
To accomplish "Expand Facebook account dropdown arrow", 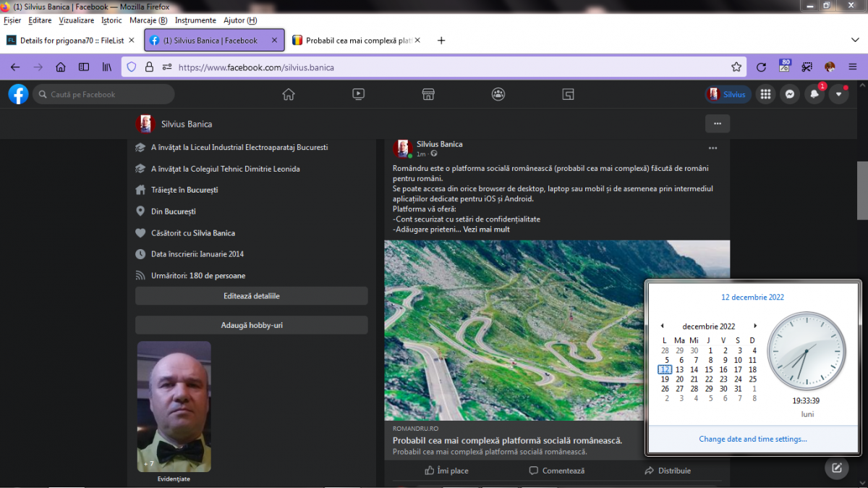I will [x=838, y=94].
